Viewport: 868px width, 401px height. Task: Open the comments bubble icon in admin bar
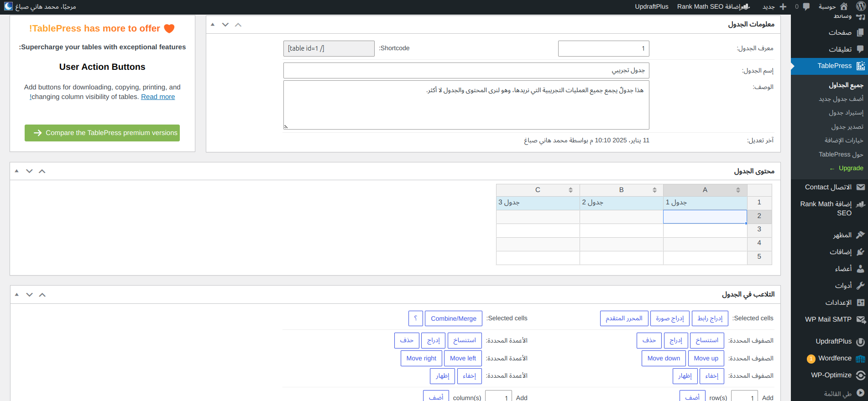[x=806, y=6]
